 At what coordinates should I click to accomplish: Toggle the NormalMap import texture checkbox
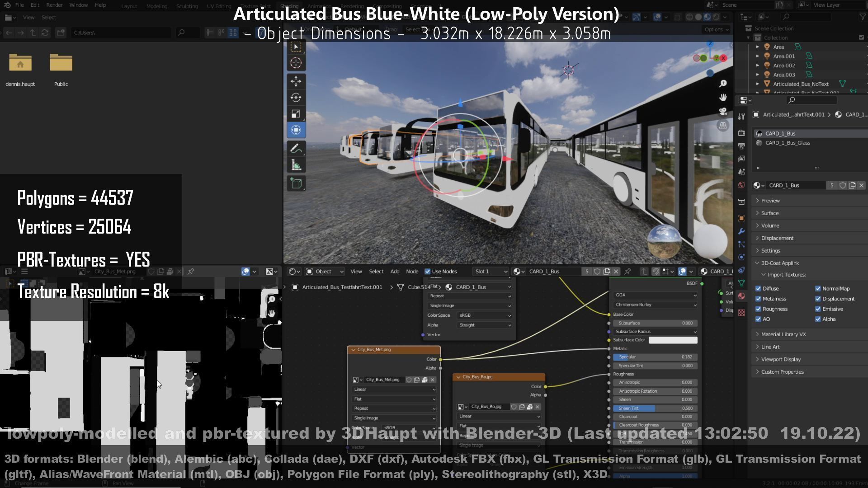coord(818,289)
